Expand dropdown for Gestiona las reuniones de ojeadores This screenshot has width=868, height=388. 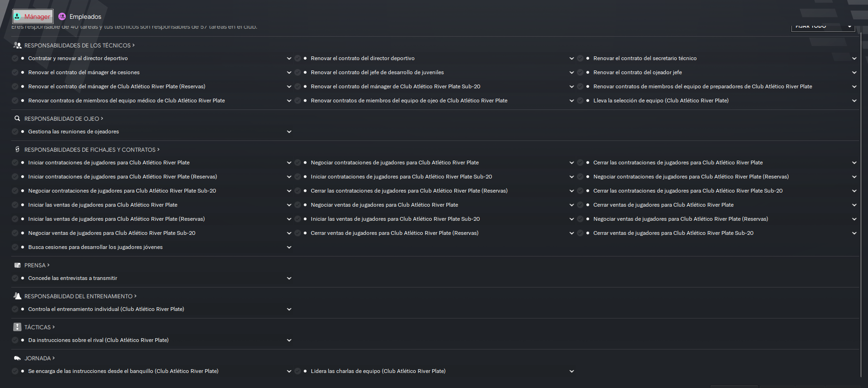(x=289, y=132)
